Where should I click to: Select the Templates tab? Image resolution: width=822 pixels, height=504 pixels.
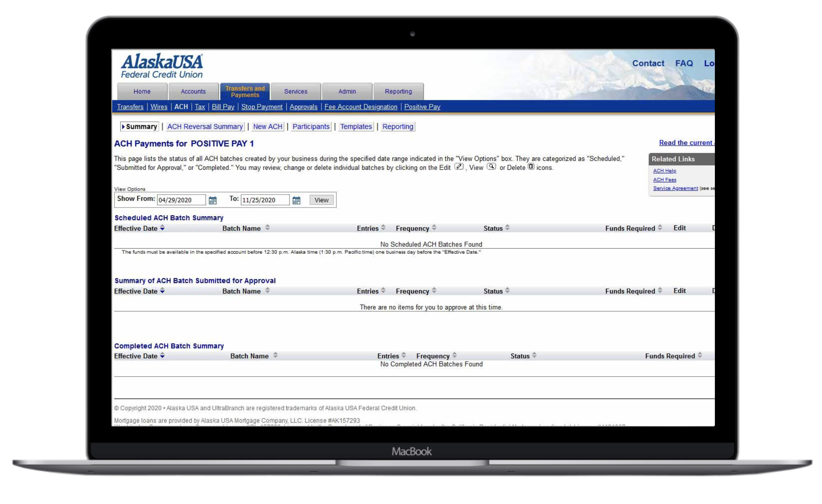tap(356, 126)
